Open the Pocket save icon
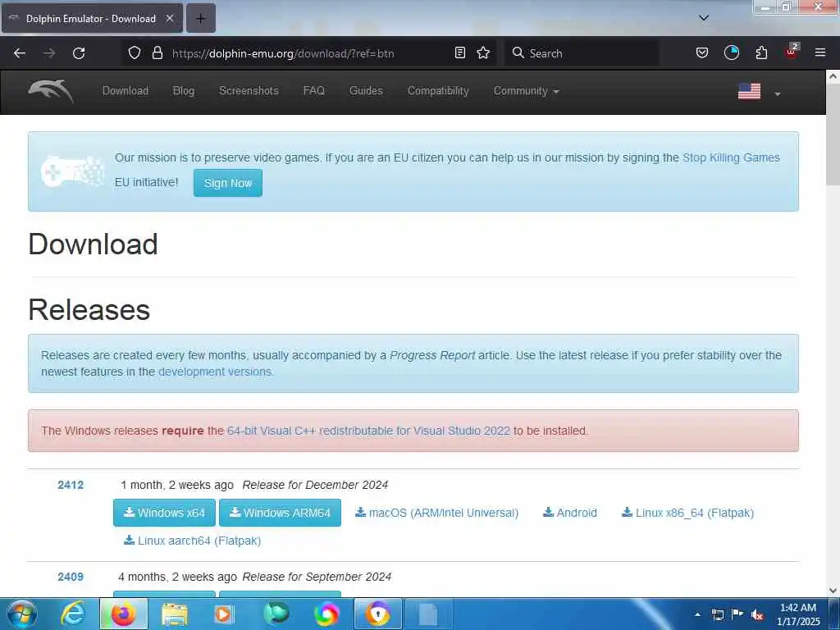 [x=702, y=52]
